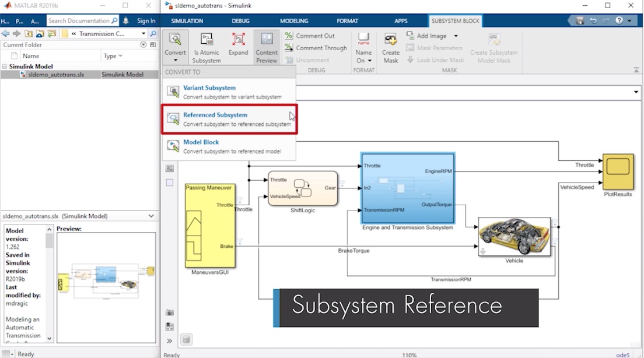Click the browse for folder icon
The image size is (644, 358).
coord(52,34)
